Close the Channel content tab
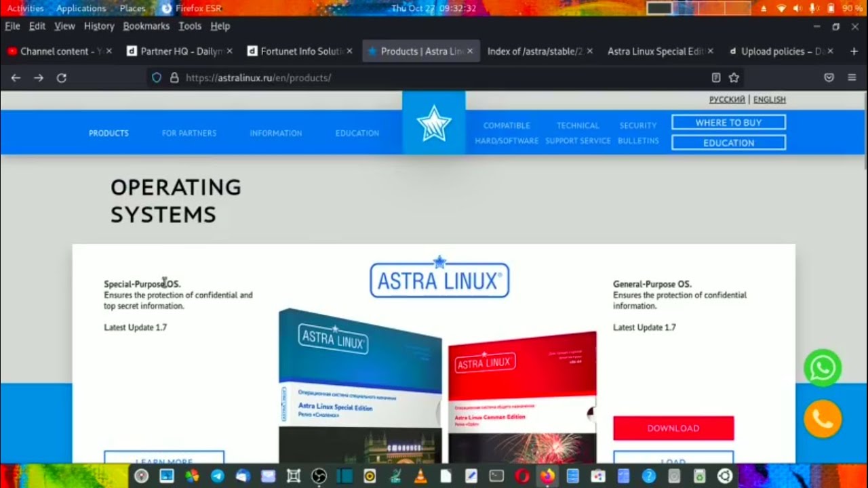Viewport: 868px width, 488px height. click(109, 52)
